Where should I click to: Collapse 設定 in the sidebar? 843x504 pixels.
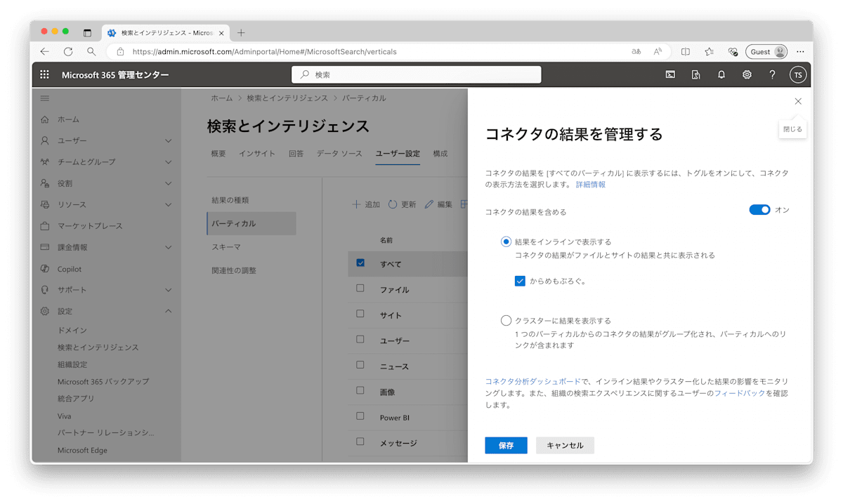pos(168,311)
